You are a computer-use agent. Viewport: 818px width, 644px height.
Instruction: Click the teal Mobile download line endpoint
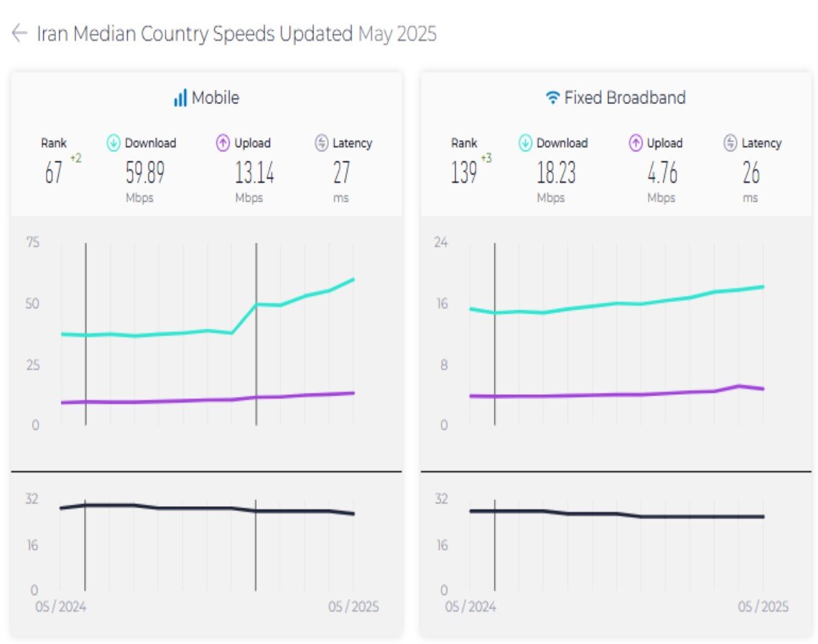353,279
